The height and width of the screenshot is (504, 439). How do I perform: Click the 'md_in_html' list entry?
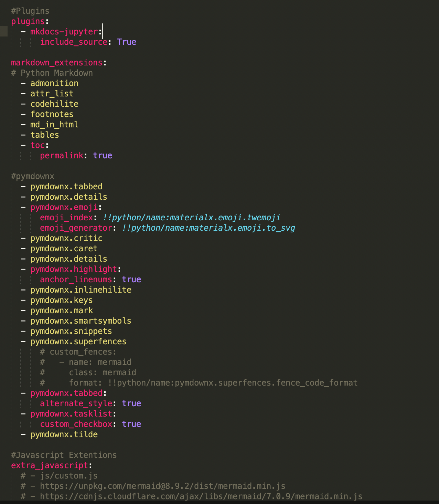click(x=54, y=125)
